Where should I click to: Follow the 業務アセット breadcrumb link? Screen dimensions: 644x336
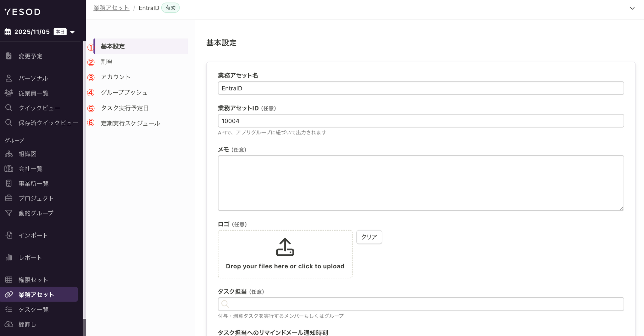pyautogui.click(x=111, y=8)
